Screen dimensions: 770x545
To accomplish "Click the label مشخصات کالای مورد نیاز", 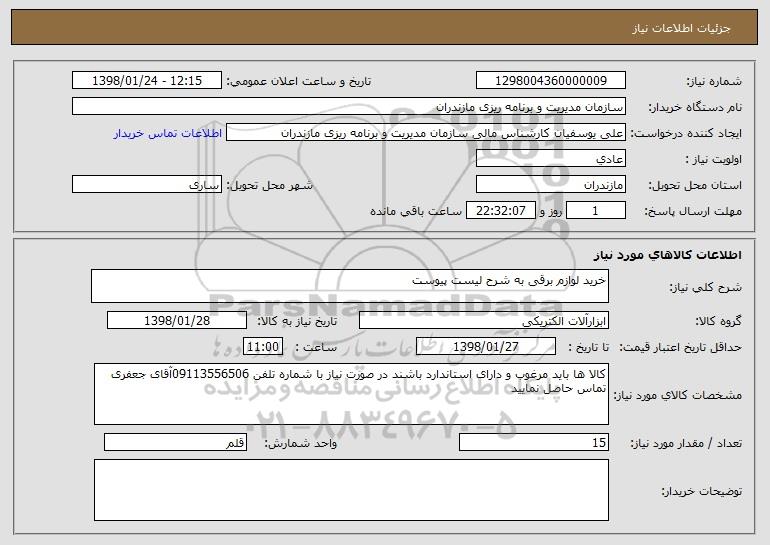I will click(x=678, y=396).
